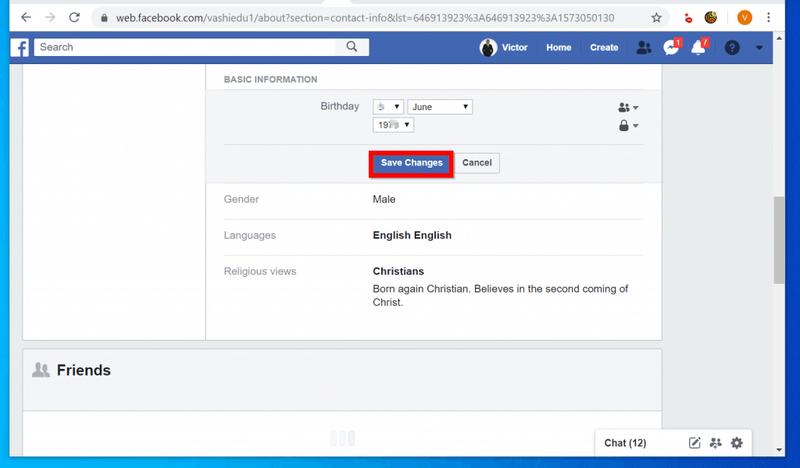
Task: Open the Chrome three-dot menu
Action: (x=768, y=18)
